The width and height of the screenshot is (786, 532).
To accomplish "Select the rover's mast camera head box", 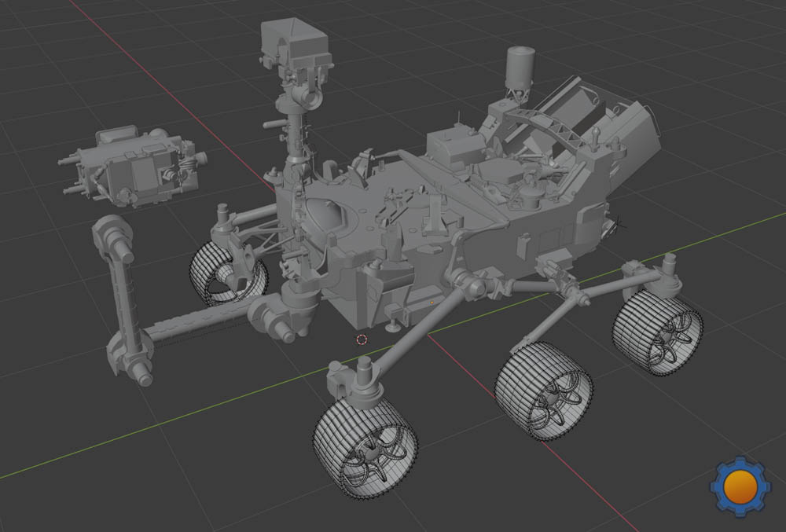I will 296,45.
